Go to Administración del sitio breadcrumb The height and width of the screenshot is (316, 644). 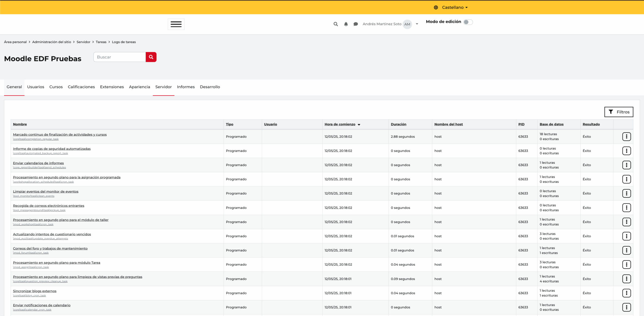click(52, 42)
